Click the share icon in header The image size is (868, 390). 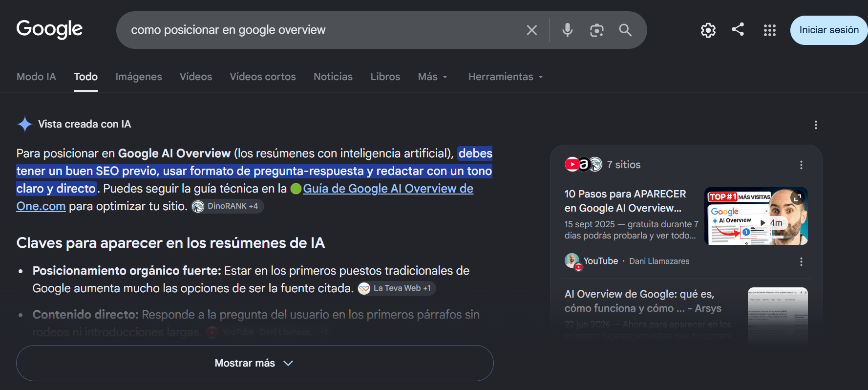coord(738,29)
